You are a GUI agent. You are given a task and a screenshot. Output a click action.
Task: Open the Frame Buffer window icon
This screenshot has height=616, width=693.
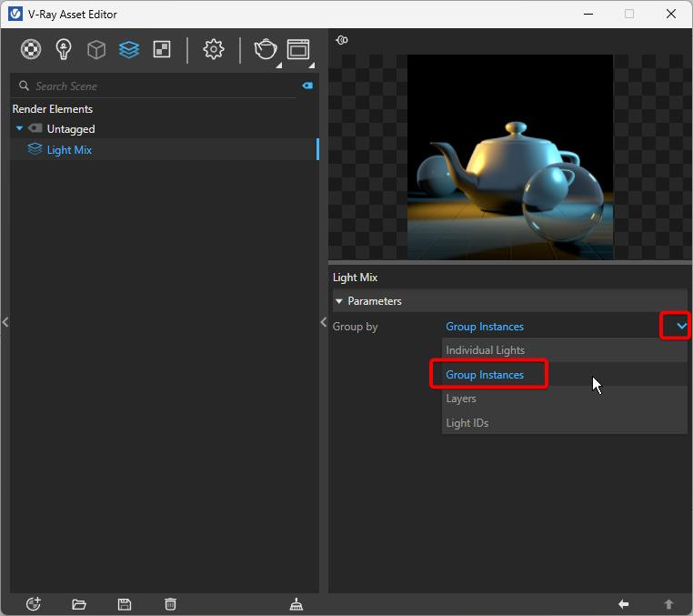pos(298,49)
